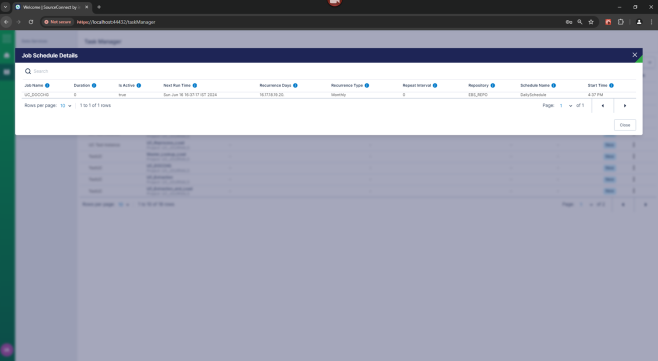
Task: Close the Job Schedule Details dialog with X
Action: tap(634, 55)
